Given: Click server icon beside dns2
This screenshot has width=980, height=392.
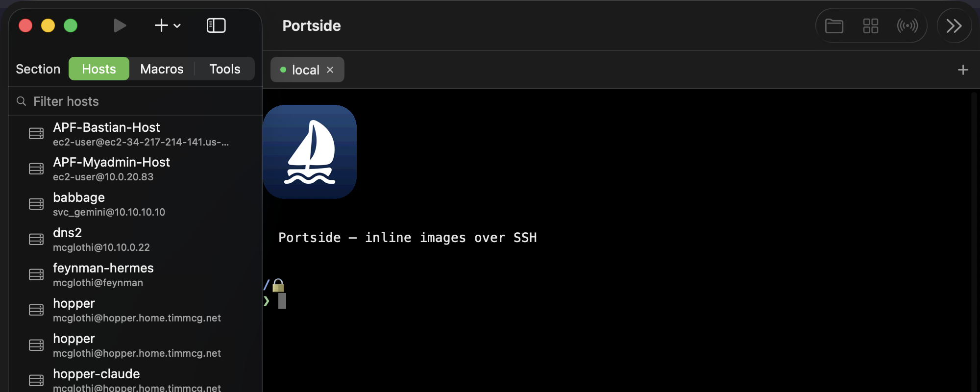Looking at the screenshot, I should click(x=36, y=240).
